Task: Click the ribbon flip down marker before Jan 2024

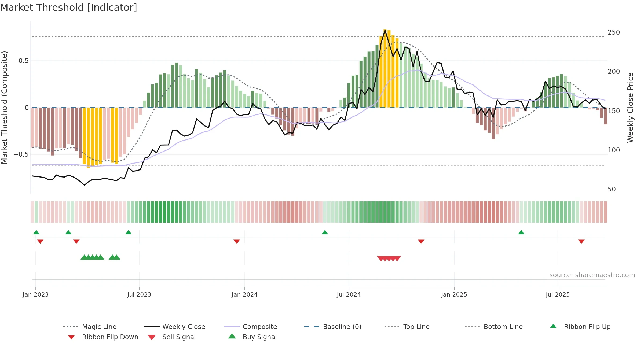Action: pos(237,242)
